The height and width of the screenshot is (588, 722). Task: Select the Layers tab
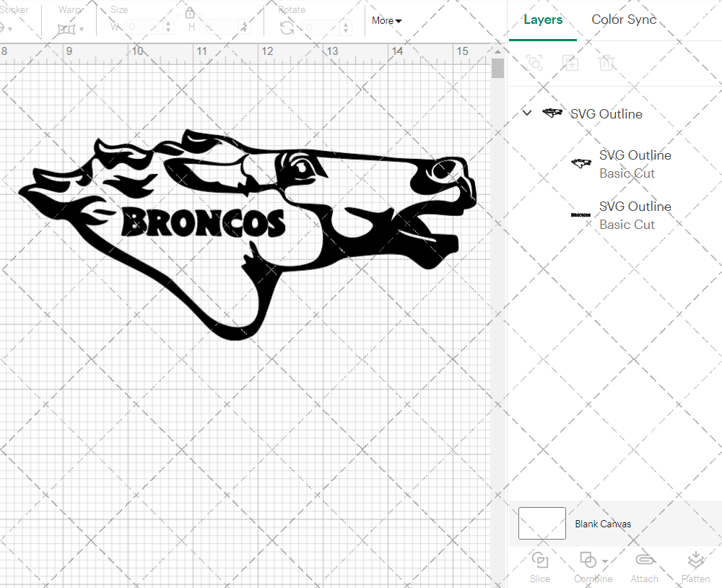click(543, 20)
